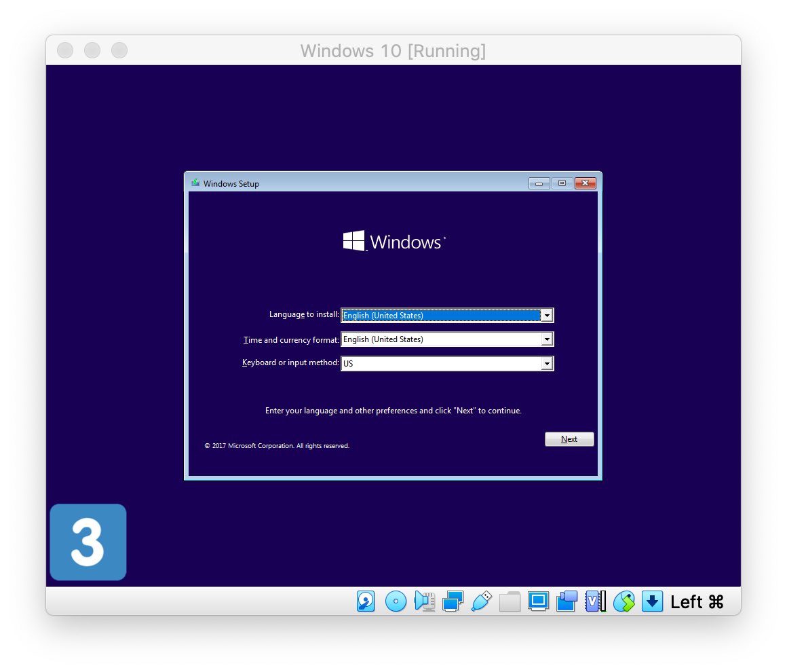Click the mouse integration status icon
The height and width of the screenshot is (672, 787).
click(624, 601)
